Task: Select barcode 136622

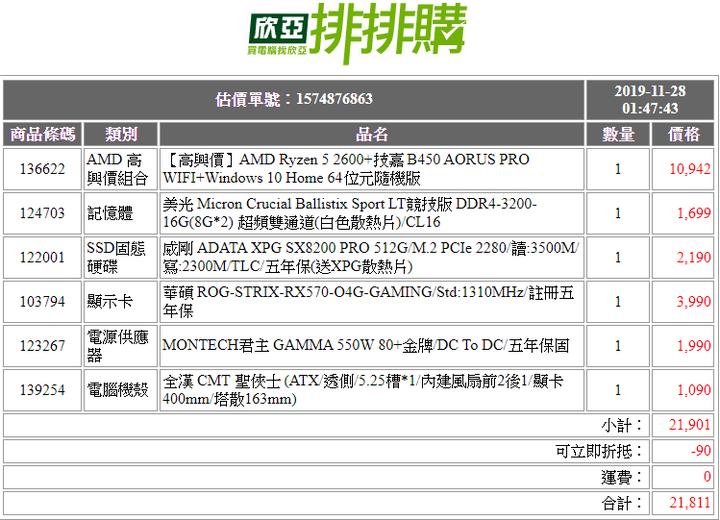Action: (x=42, y=169)
